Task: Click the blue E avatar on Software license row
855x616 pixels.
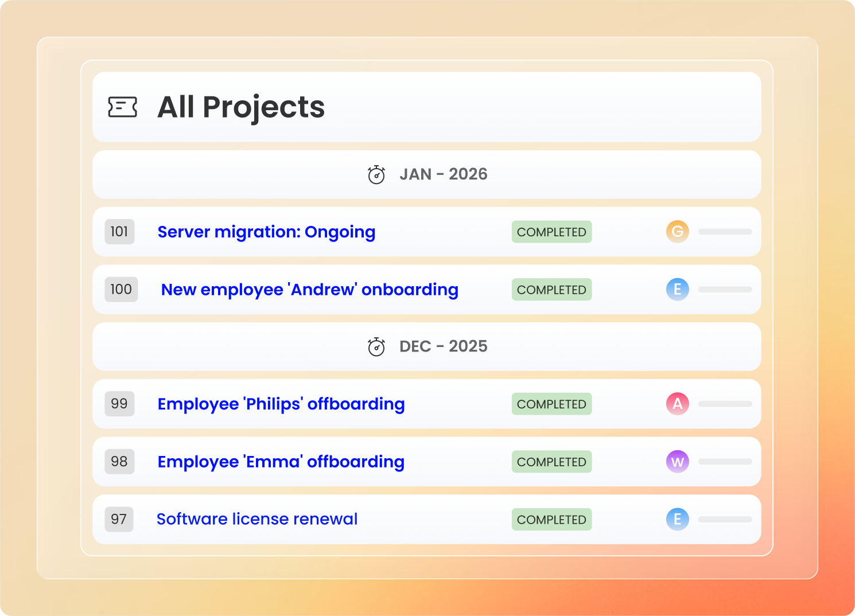Action: click(678, 519)
